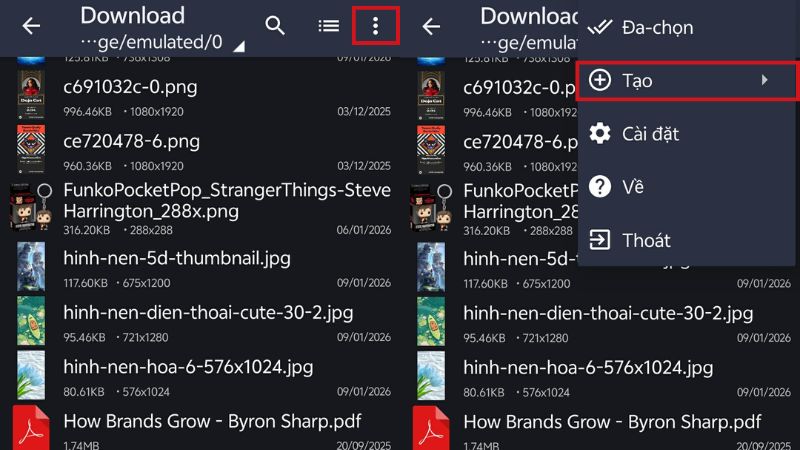Click path ge/emulated/0 in left panel
Screen dimensions: 800x450
(x=152, y=42)
